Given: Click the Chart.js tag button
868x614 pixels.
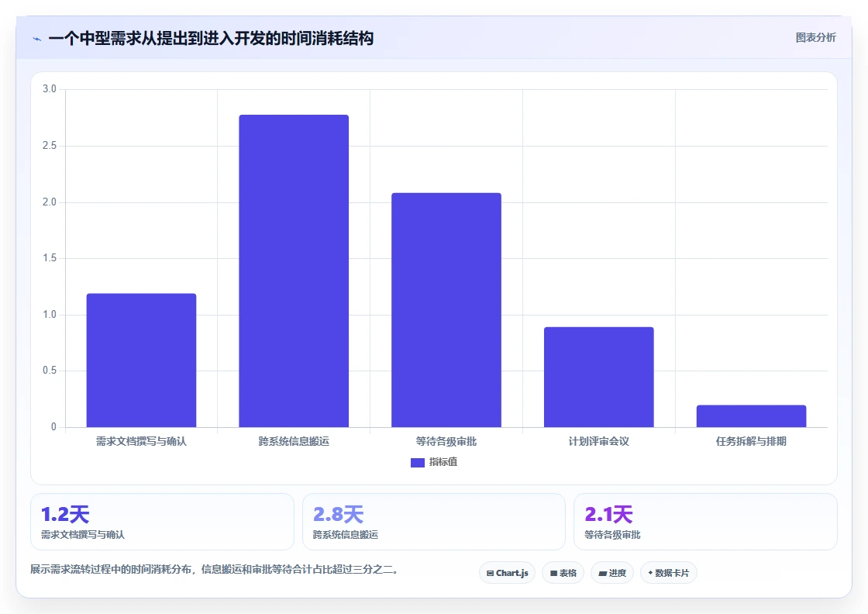Looking at the screenshot, I should (x=507, y=573).
